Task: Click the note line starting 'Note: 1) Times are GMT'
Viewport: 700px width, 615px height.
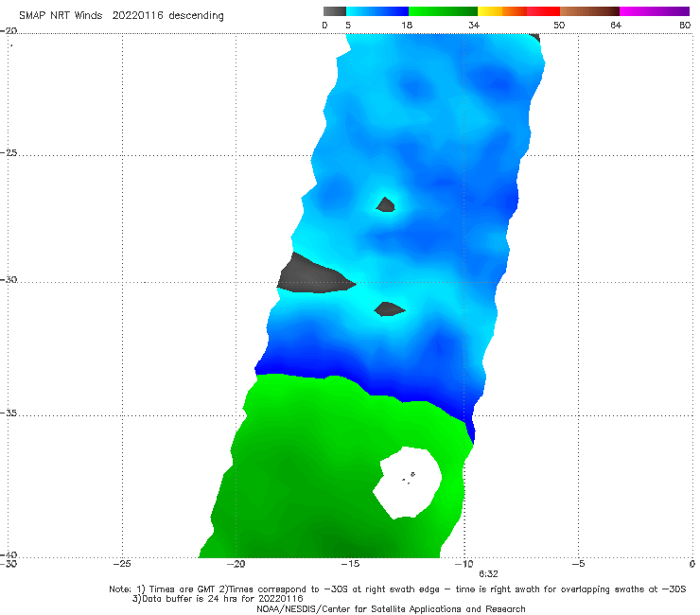Action: 397,589
